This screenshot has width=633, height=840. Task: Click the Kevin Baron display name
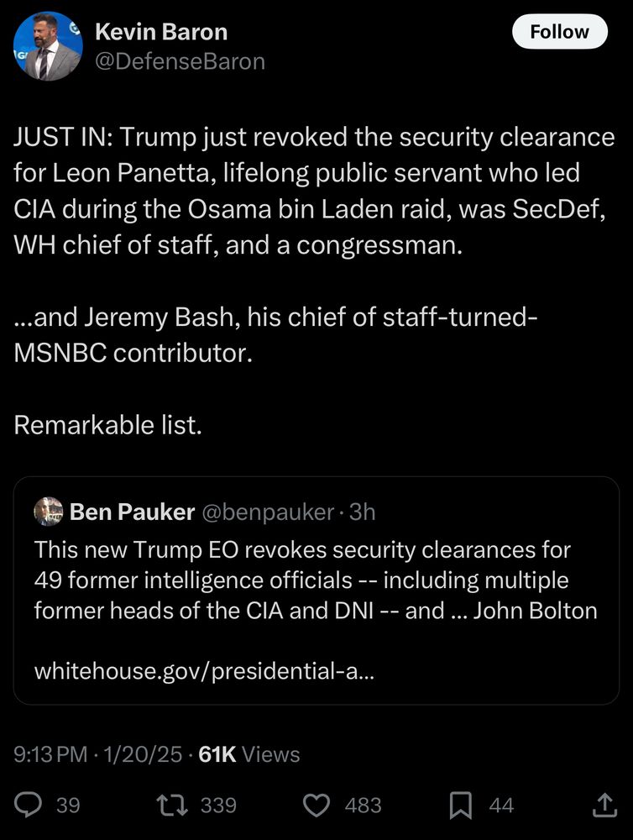coord(161,32)
